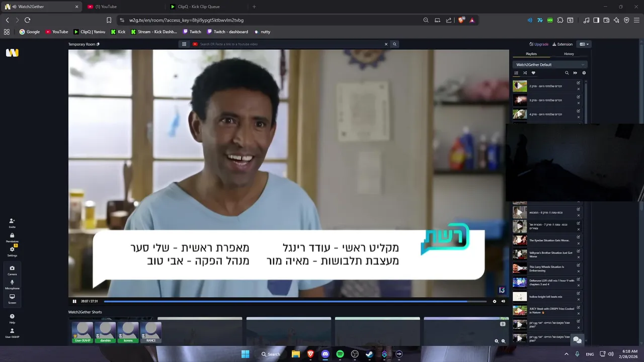
Task: Click the playlist heart favorites icon
Action: coord(533,73)
